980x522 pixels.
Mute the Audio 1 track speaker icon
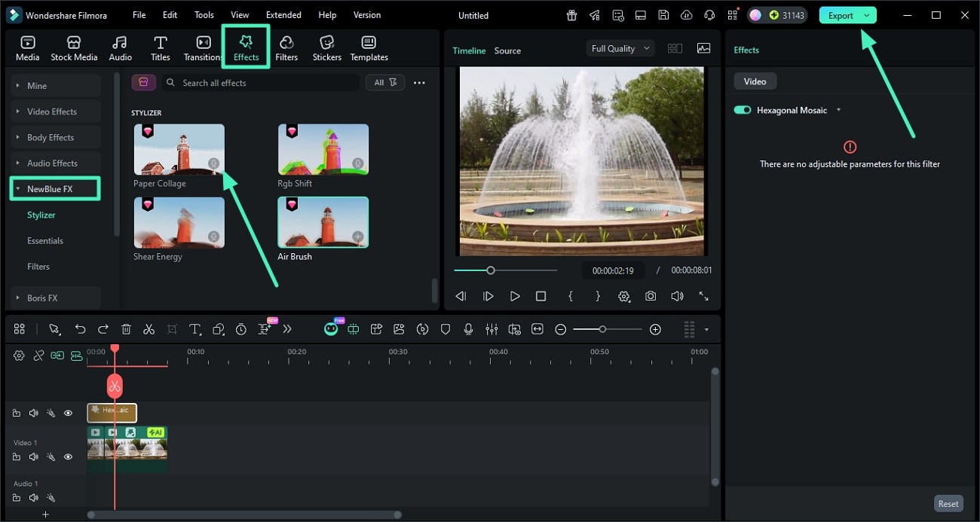pyautogui.click(x=33, y=497)
